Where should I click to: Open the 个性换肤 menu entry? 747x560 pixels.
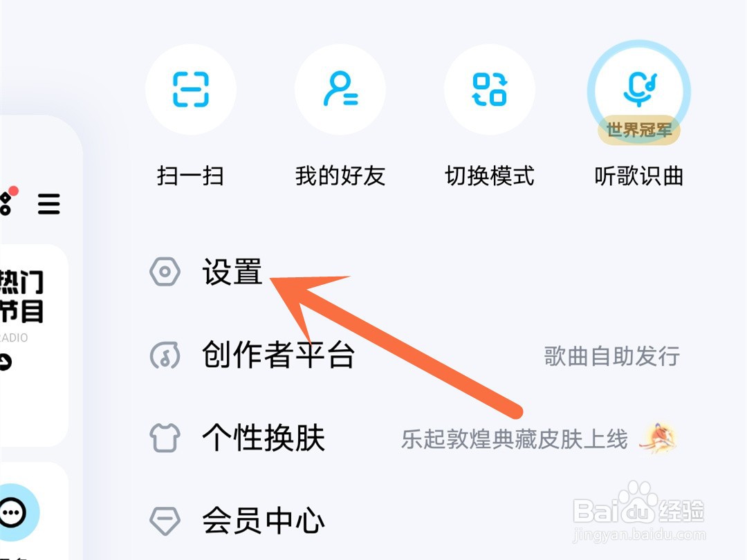(414, 438)
